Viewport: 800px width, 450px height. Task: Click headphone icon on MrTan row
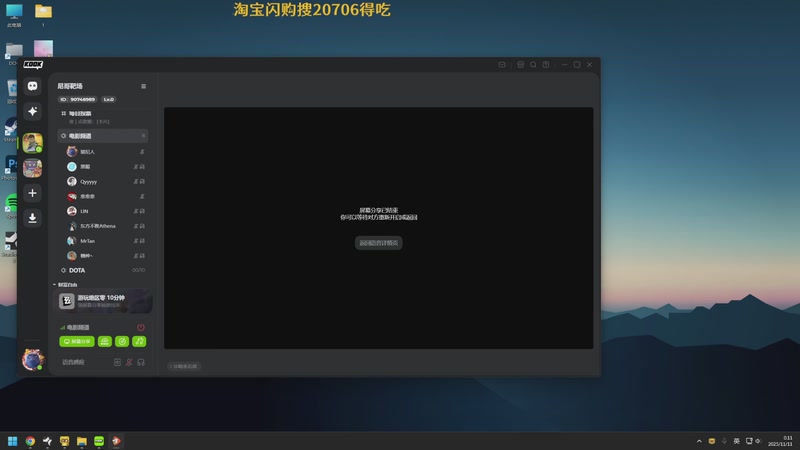(142, 240)
